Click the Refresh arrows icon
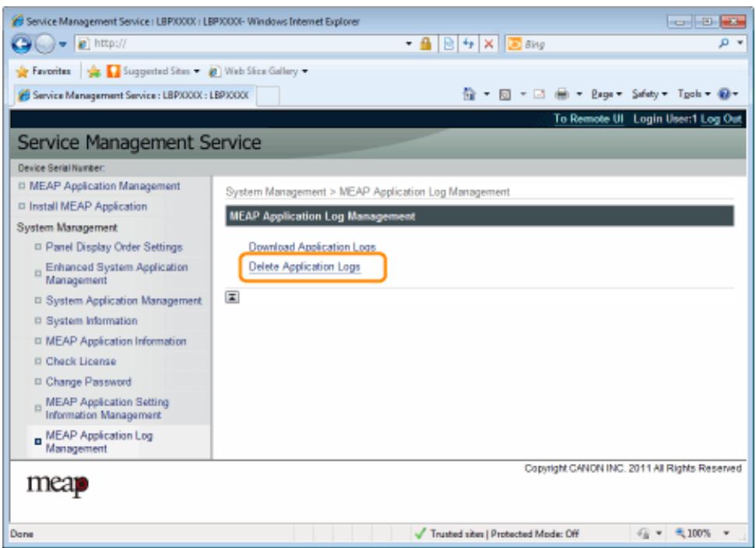Screen dimensions: 756x548 point(468,44)
